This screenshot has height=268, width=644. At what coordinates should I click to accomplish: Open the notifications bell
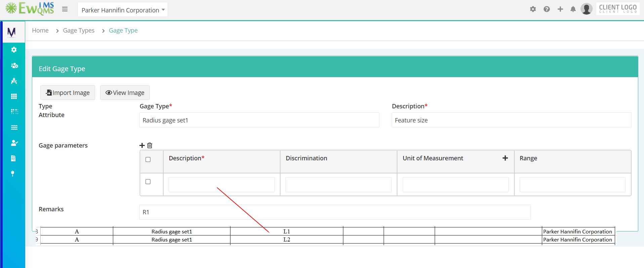point(573,9)
